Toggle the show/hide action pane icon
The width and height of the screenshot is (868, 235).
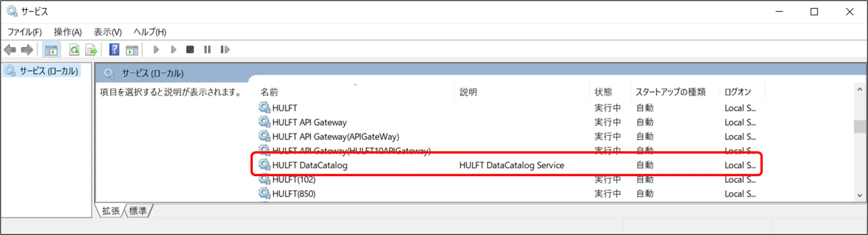tap(132, 50)
